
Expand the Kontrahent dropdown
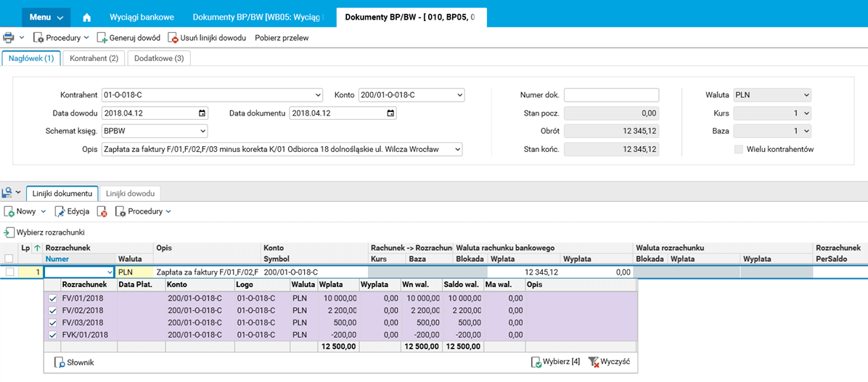point(318,95)
